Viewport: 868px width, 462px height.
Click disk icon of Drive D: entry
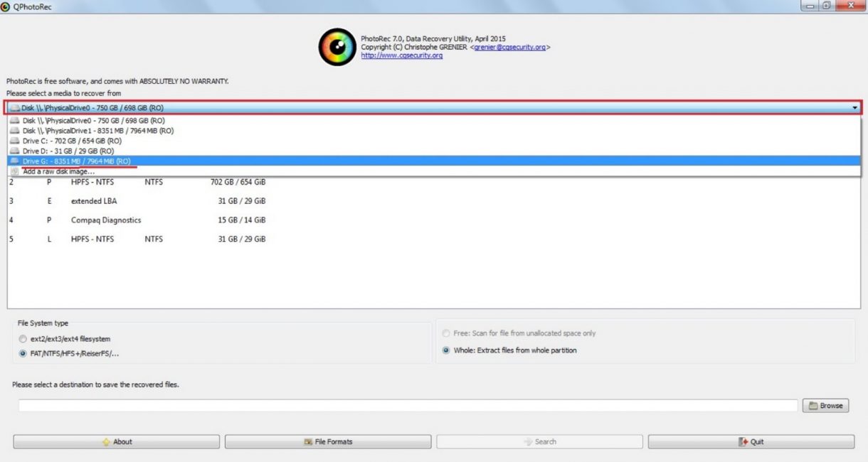pos(15,151)
